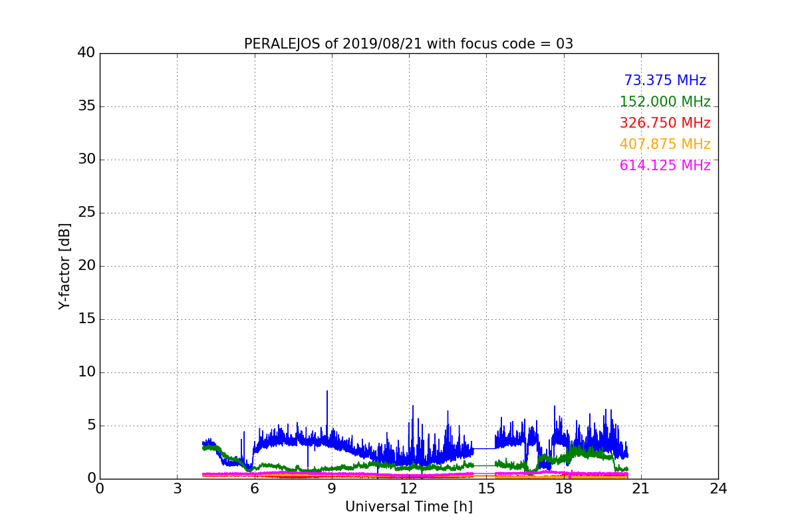Click the x-axis tick label 6

(x=254, y=488)
